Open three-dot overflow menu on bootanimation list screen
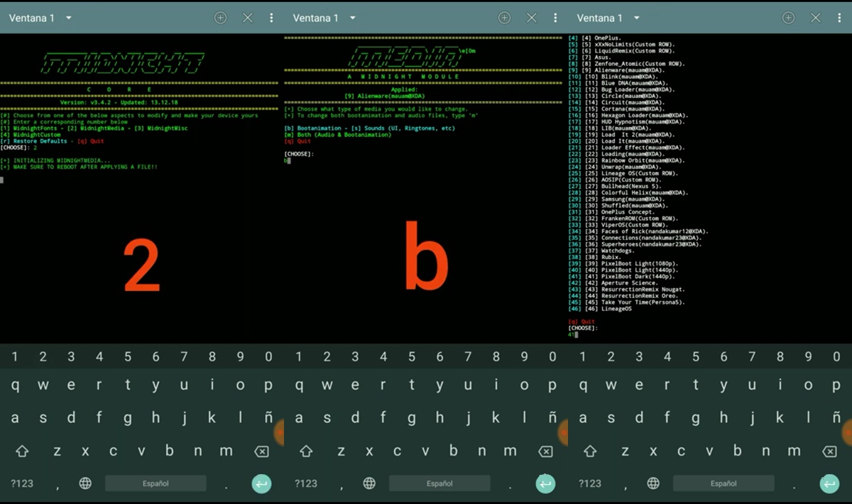This screenshot has width=852, height=504. [x=839, y=18]
